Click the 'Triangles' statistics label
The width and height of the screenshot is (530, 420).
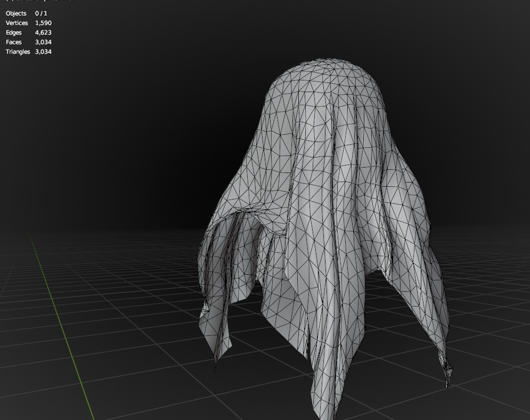coord(18,52)
